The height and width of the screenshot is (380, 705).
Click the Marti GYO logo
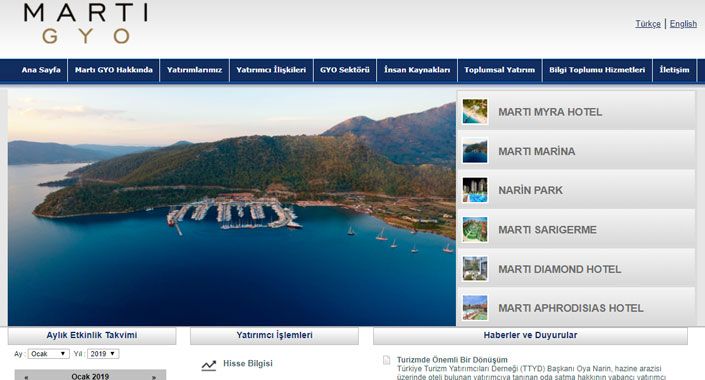coord(85,24)
